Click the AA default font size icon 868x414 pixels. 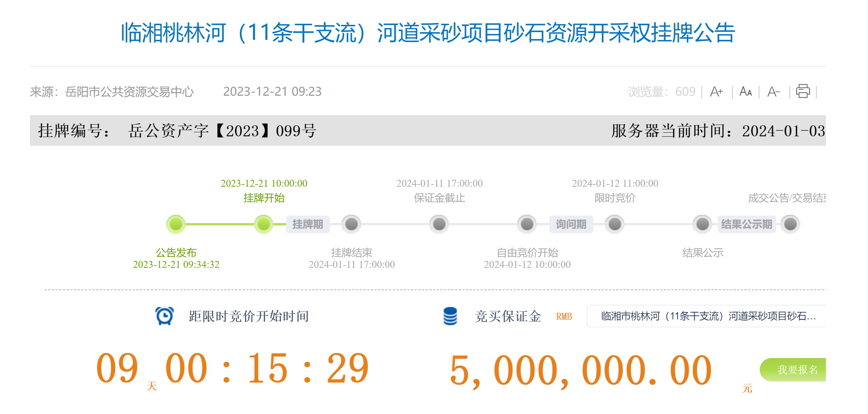pyautogui.click(x=745, y=91)
